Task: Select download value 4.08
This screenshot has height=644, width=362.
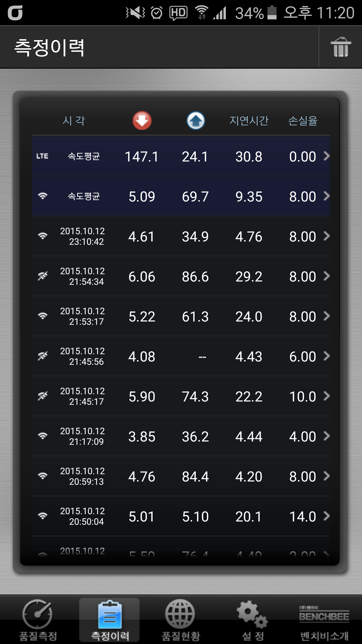Action: [x=142, y=356]
